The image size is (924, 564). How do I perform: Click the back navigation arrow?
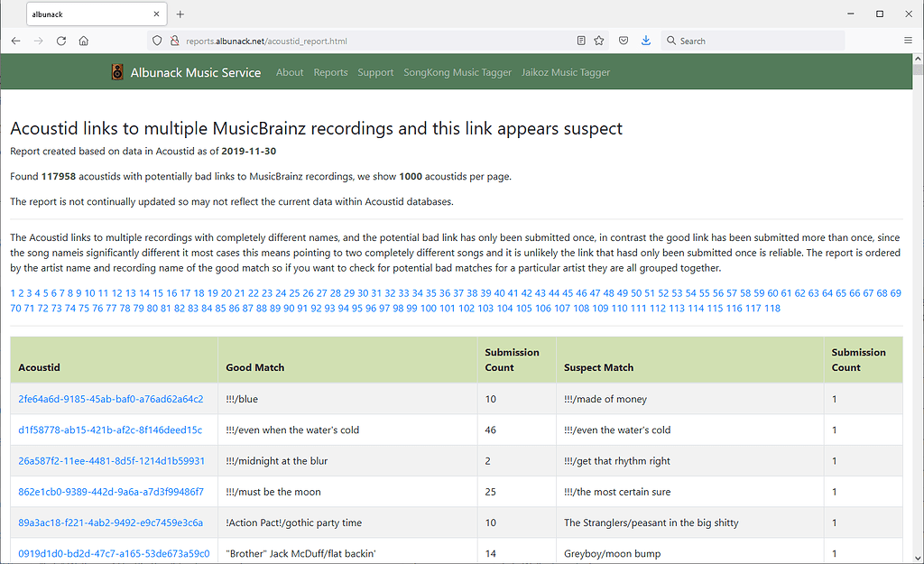[15, 41]
